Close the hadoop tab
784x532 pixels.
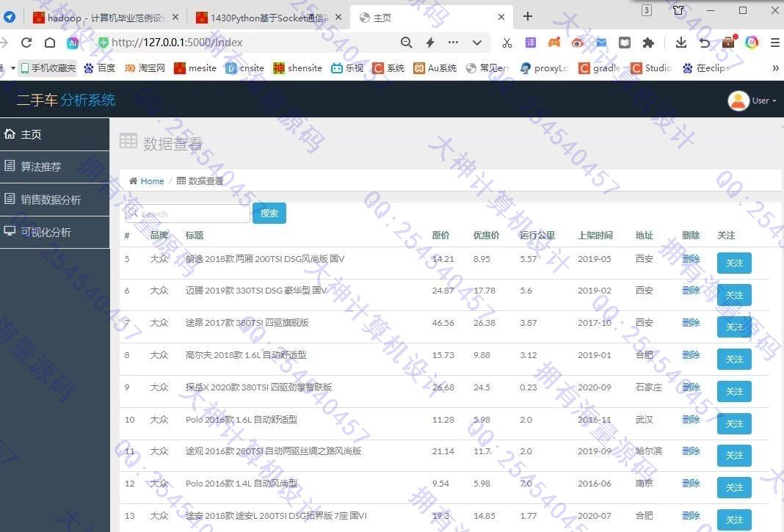175,17
